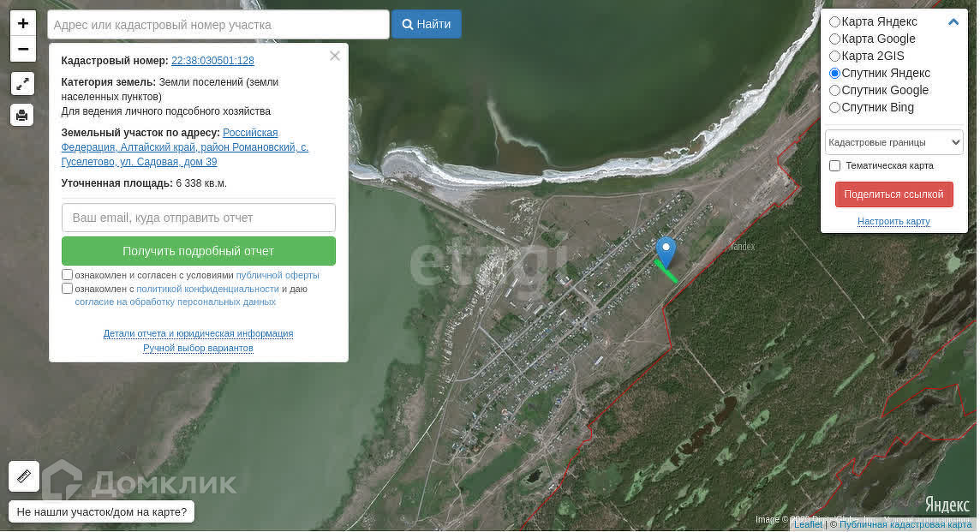This screenshot has width=980, height=532.
Task: Click Поделиться ссылкой button
Action: [893, 194]
